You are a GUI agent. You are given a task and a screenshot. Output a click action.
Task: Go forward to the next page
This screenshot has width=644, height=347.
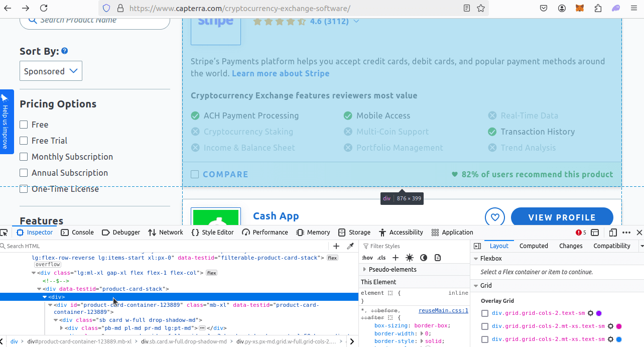click(x=26, y=8)
